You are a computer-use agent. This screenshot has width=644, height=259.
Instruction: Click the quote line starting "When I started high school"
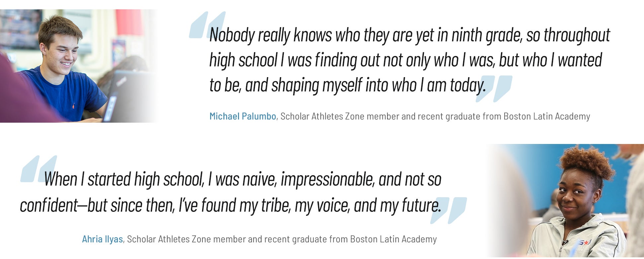click(242, 179)
